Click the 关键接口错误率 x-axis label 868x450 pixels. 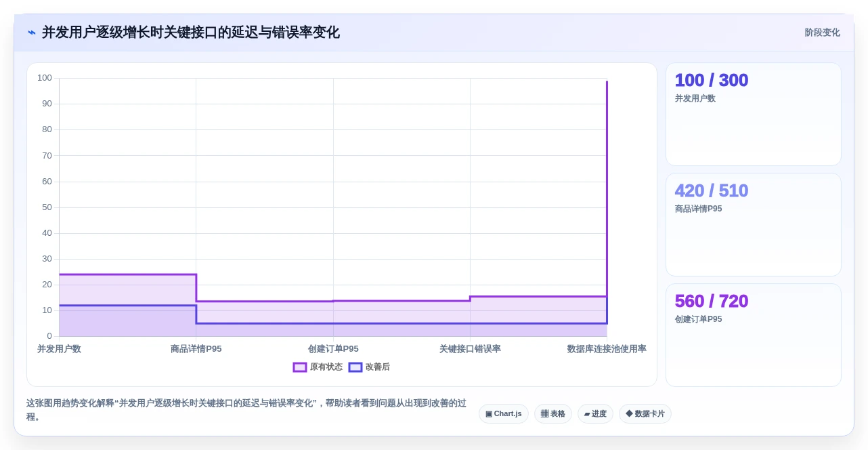click(x=470, y=349)
